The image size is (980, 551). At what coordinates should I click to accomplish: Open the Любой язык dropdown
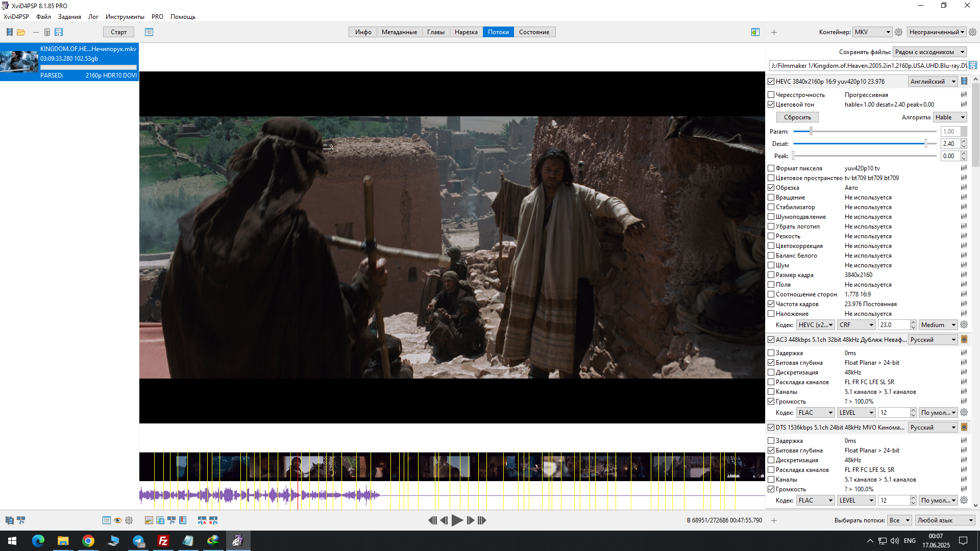(945, 520)
